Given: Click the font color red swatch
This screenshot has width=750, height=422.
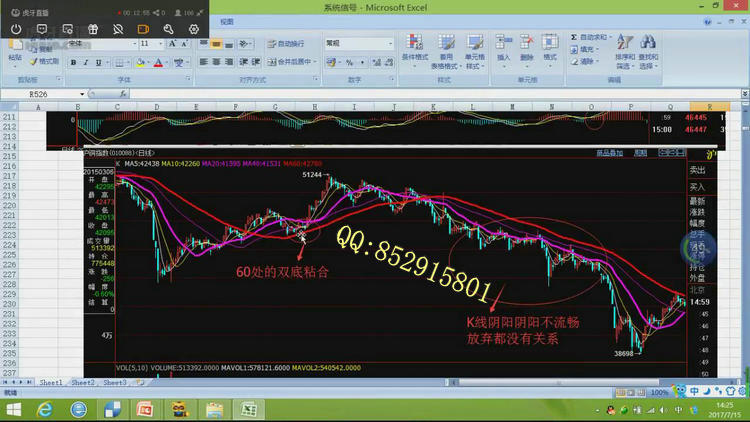Looking at the screenshot, I should click(157, 62).
